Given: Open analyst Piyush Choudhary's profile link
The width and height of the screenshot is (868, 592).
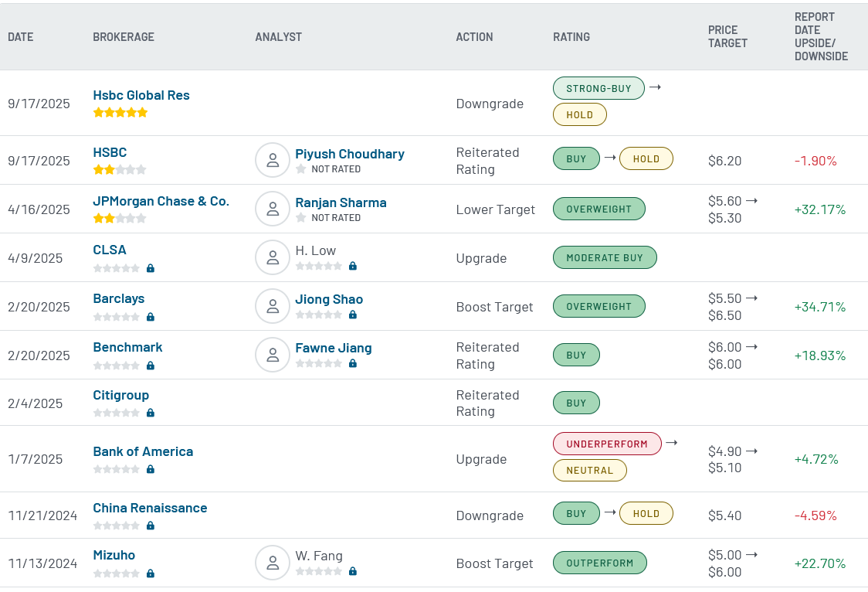Looking at the screenshot, I should (350, 154).
